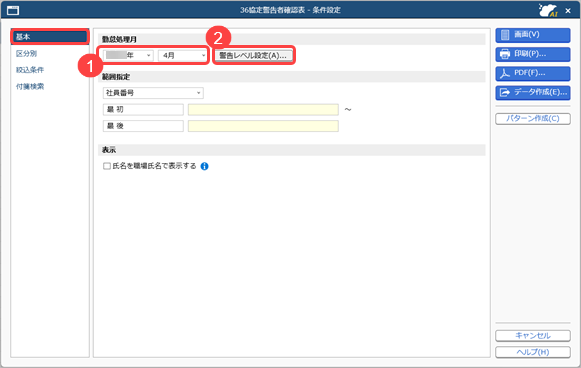
Task: Select the 基本 tab in sidebar
Action: (x=50, y=37)
